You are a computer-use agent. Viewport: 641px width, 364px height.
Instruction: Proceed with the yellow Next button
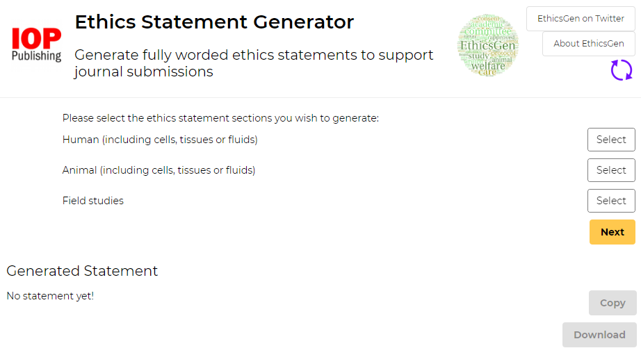612,232
